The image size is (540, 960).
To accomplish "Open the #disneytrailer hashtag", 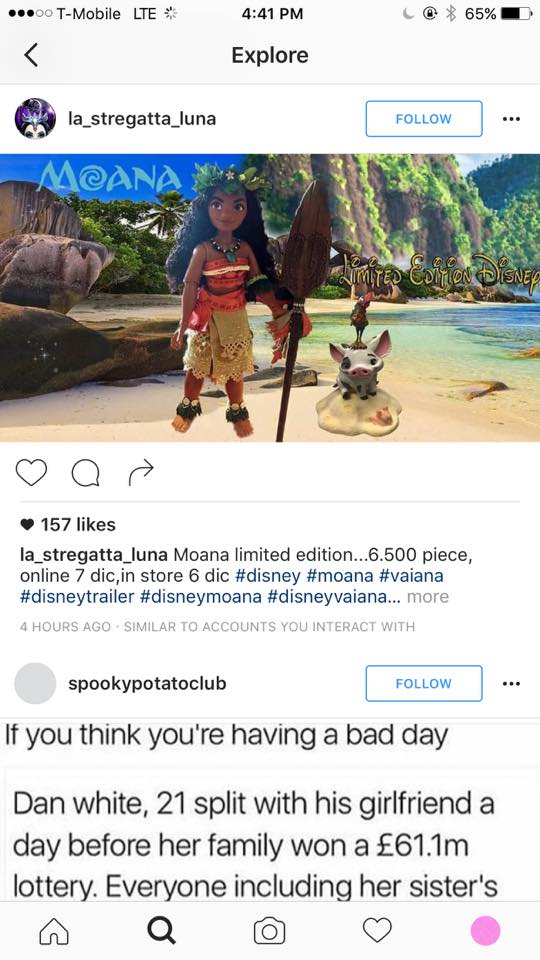I will point(77,597).
